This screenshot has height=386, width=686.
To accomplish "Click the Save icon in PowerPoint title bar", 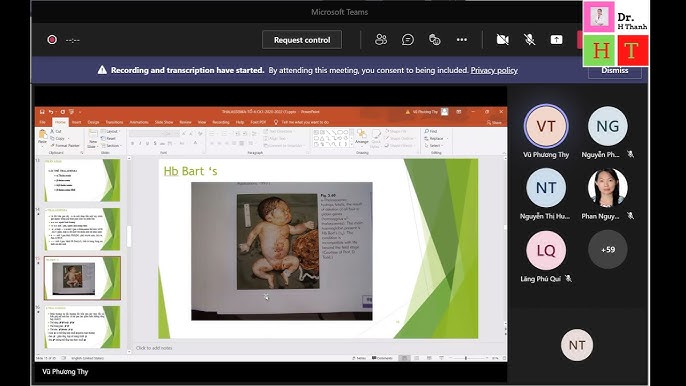I will pos(42,112).
